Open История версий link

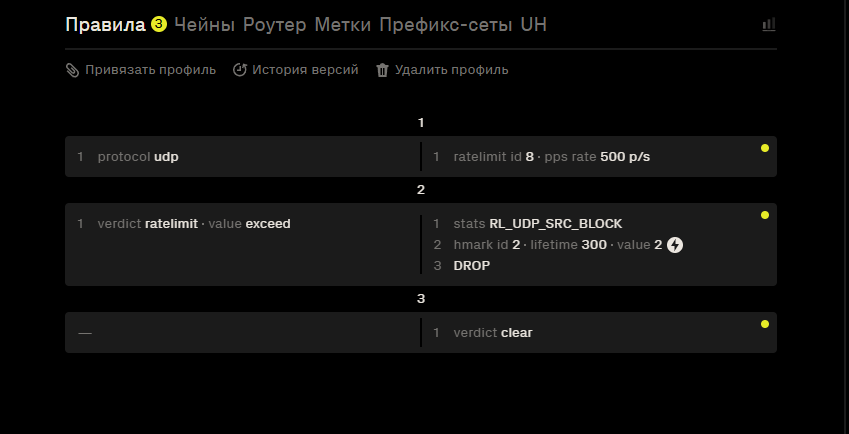[x=296, y=70]
